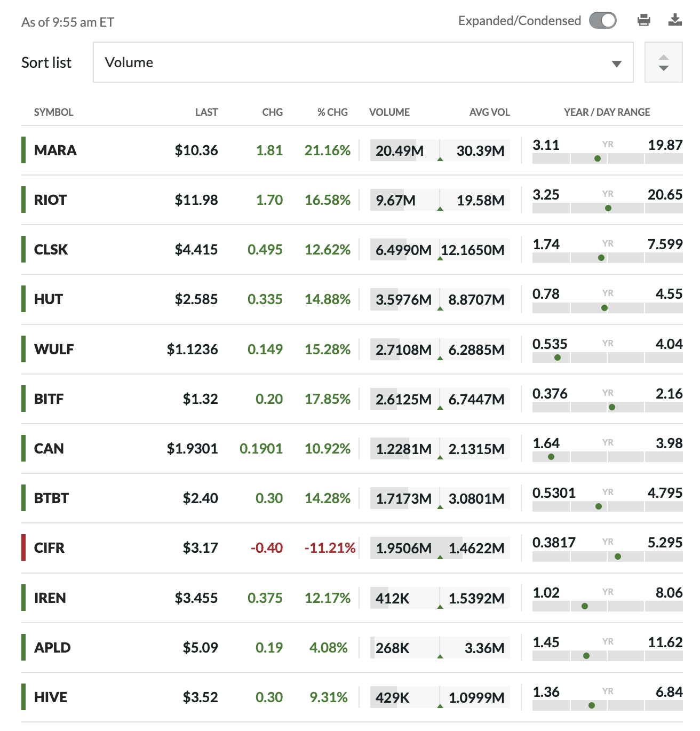The image size is (700, 731).
Task: Click the HIVE ticker symbol
Action: point(51,697)
